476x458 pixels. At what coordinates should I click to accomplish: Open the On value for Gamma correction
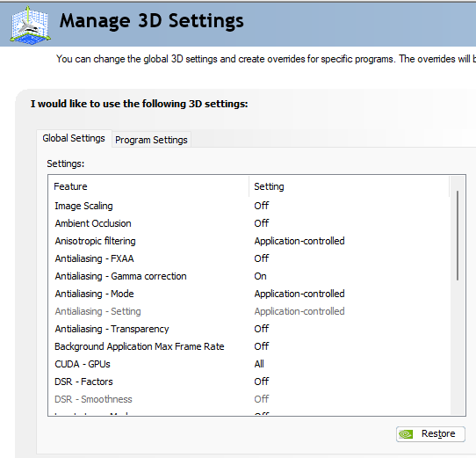pos(261,276)
